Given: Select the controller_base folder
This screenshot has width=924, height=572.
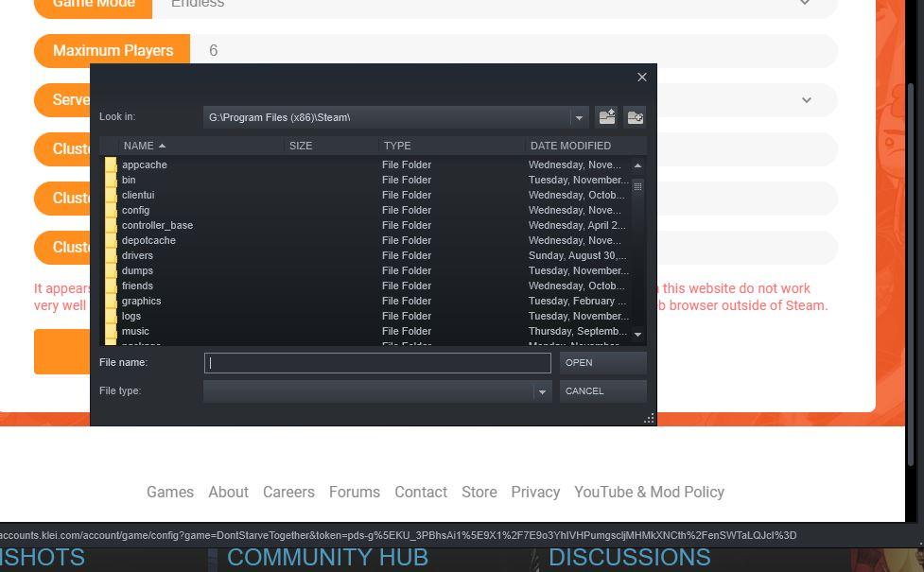Looking at the screenshot, I should pyautogui.click(x=157, y=226).
